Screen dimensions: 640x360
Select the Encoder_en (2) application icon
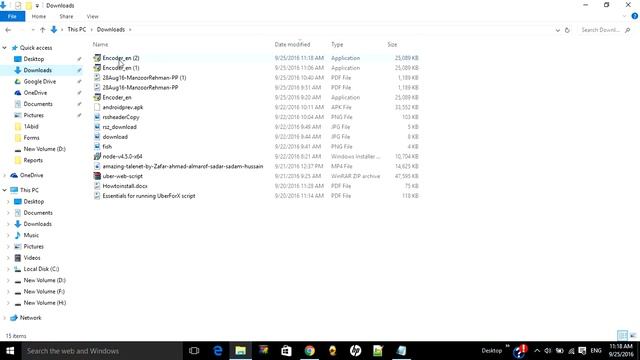(97, 58)
